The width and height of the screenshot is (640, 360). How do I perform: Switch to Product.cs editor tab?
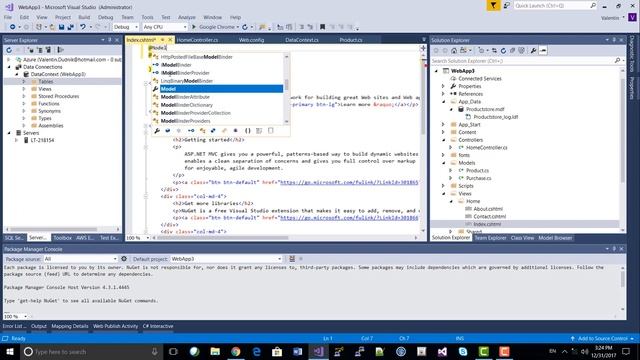click(x=351, y=40)
